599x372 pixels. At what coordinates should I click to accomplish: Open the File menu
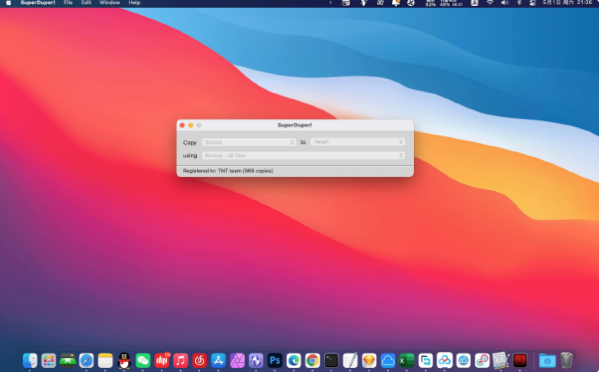click(x=68, y=3)
